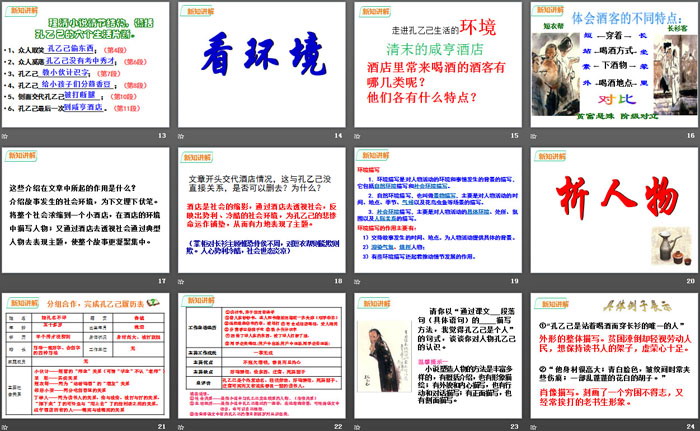Click slide number 13 label
This screenshot has height=431, width=700.
162,135
